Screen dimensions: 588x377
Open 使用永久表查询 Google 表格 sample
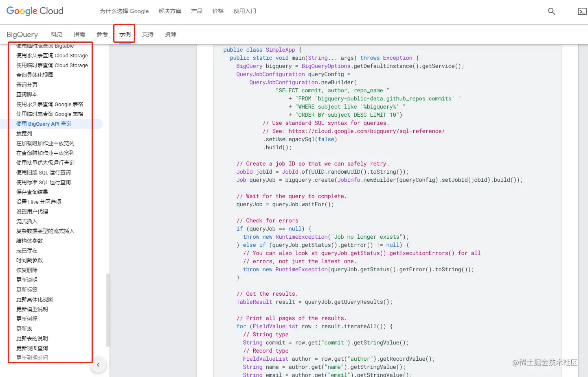pos(50,104)
